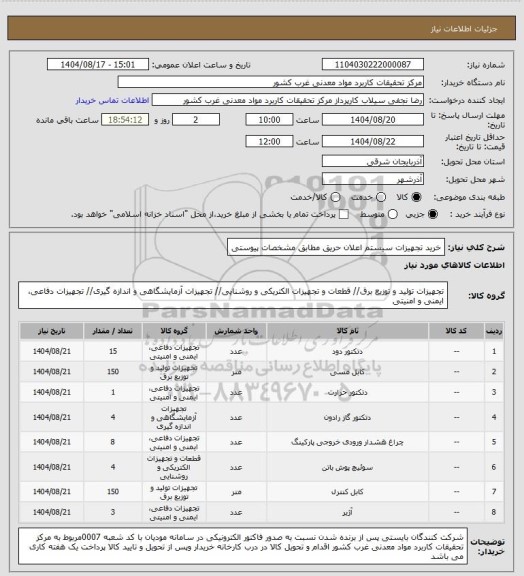524x576 pixels.
Task: Click the delivery city field آذرشهر
Action: pos(373,179)
